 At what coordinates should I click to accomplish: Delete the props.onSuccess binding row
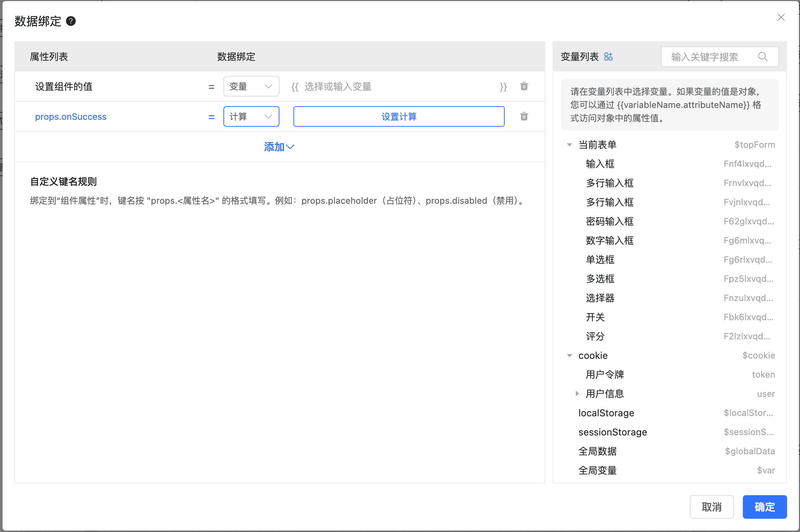coord(524,116)
